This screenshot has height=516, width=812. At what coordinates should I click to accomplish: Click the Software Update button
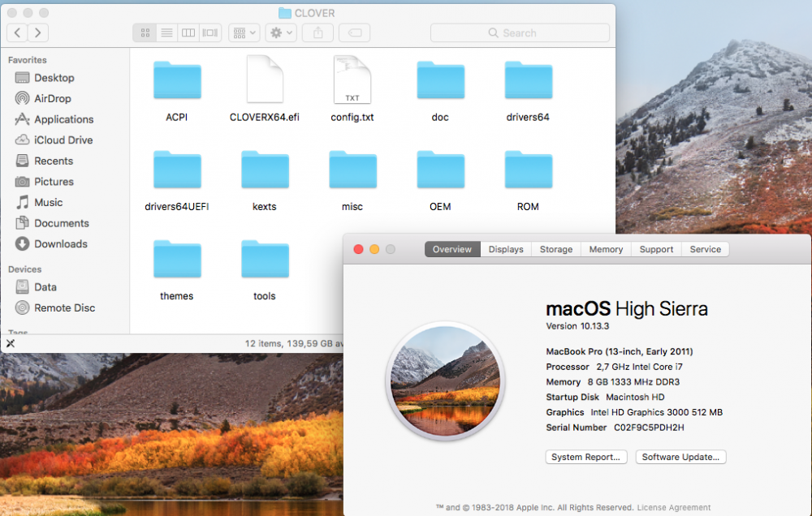680,457
